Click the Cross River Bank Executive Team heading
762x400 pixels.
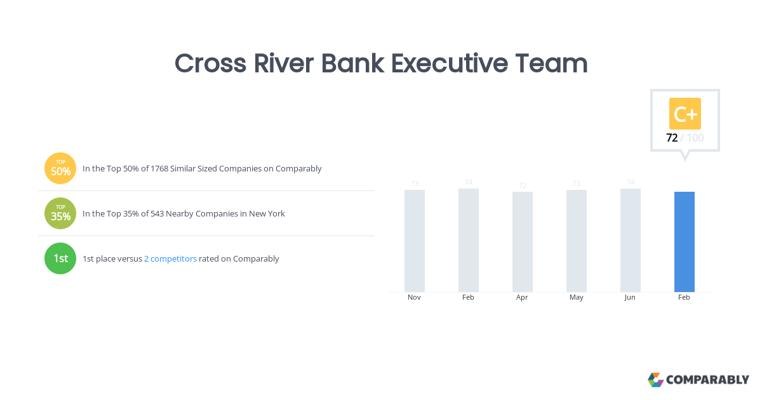tap(381, 63)
